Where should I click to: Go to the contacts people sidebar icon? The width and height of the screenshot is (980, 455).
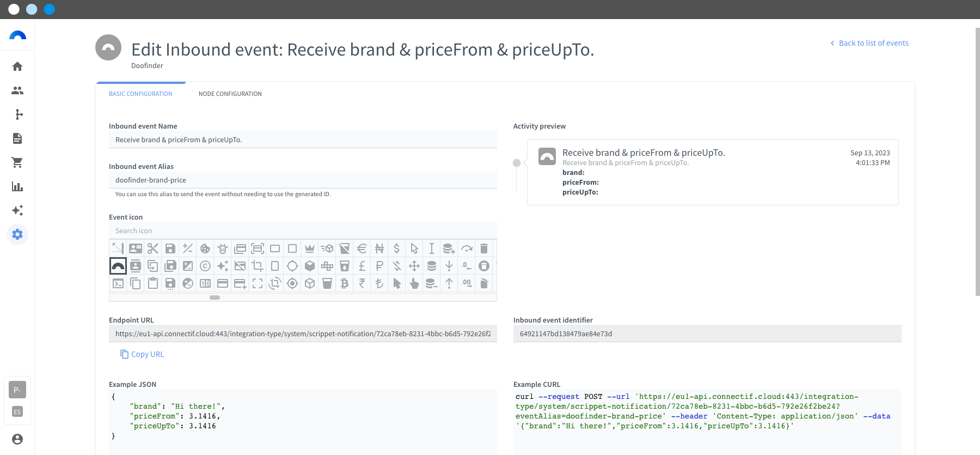tap(17, 90)
